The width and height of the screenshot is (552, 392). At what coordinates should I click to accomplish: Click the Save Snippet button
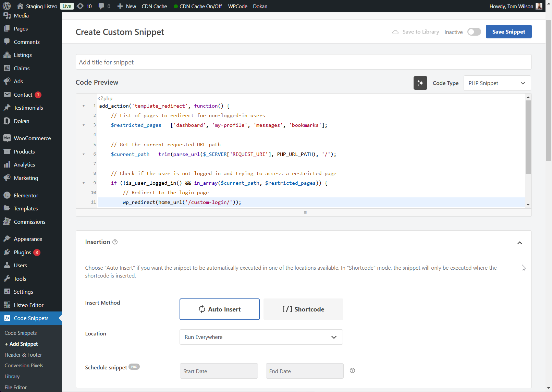coord(508,32)
